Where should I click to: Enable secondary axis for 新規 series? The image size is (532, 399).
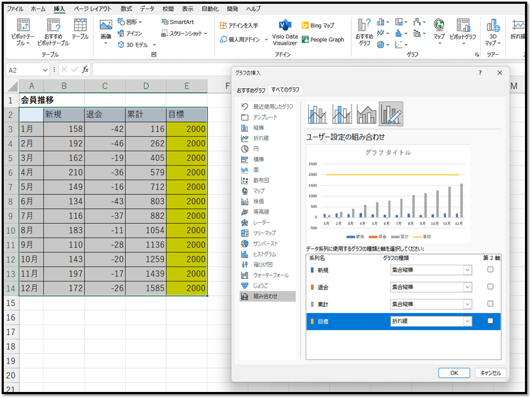pyautogui.click(x=490, y=270)
